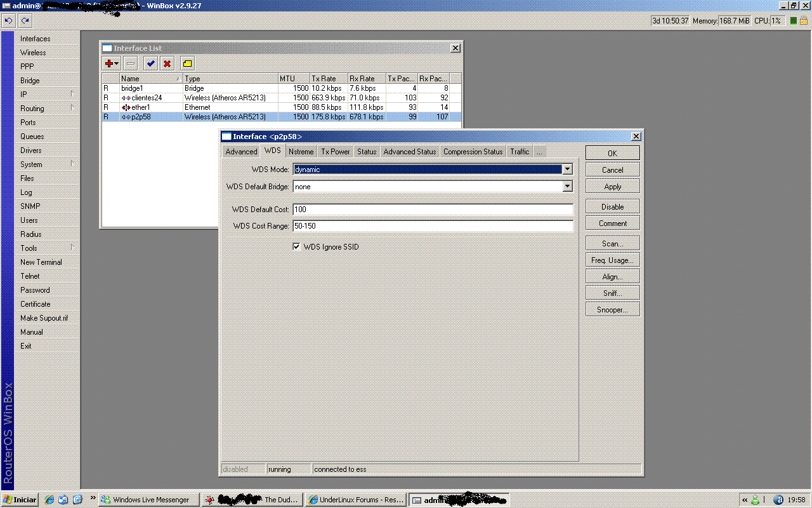Switch to the Compression Status tab
The width and height of the screenshot is (812, 508).
473,152
